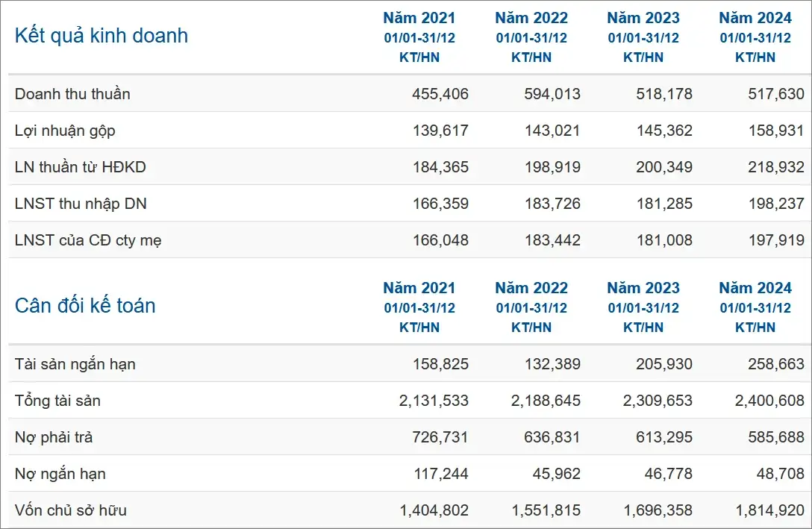Click the Tài sản ngắn hạn row label

click(75, 364)
